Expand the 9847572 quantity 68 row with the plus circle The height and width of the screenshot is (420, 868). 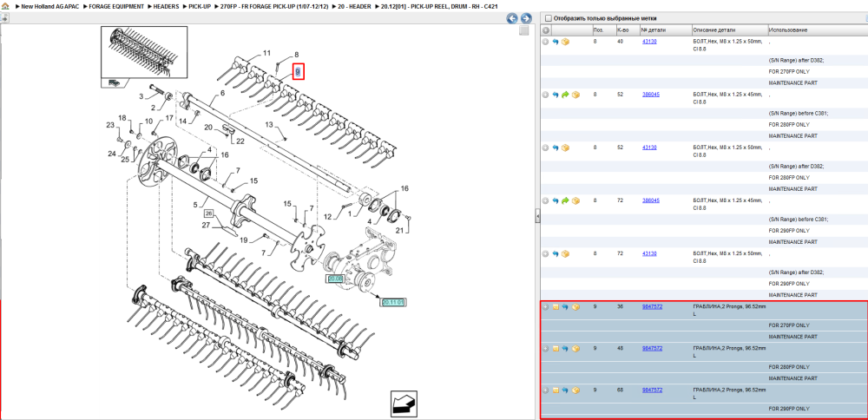point(546,390)
